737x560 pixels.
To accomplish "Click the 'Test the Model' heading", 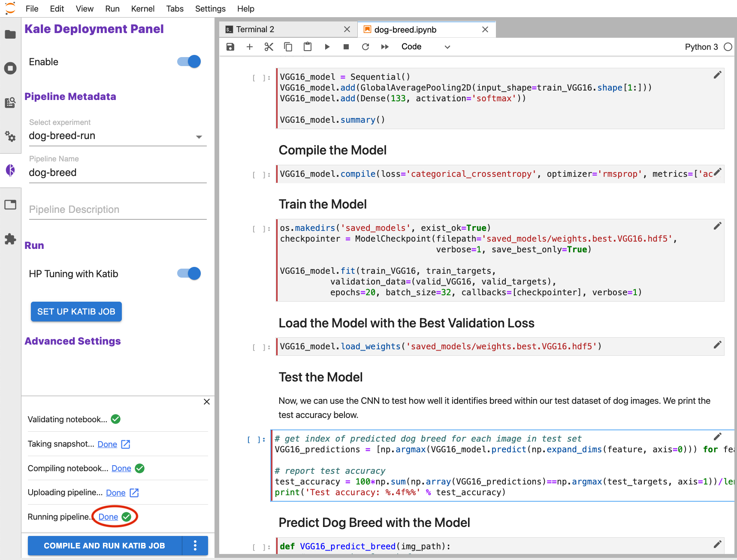I will point(320,377).
